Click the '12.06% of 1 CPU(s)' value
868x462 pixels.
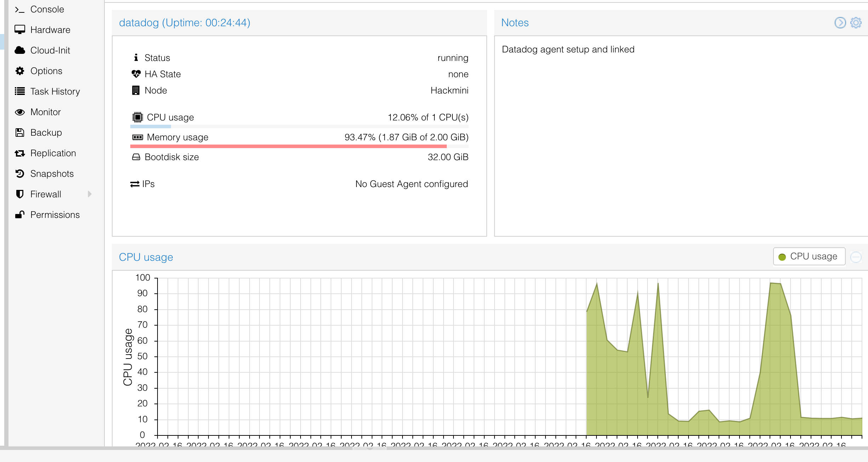(x=428, y=117)
